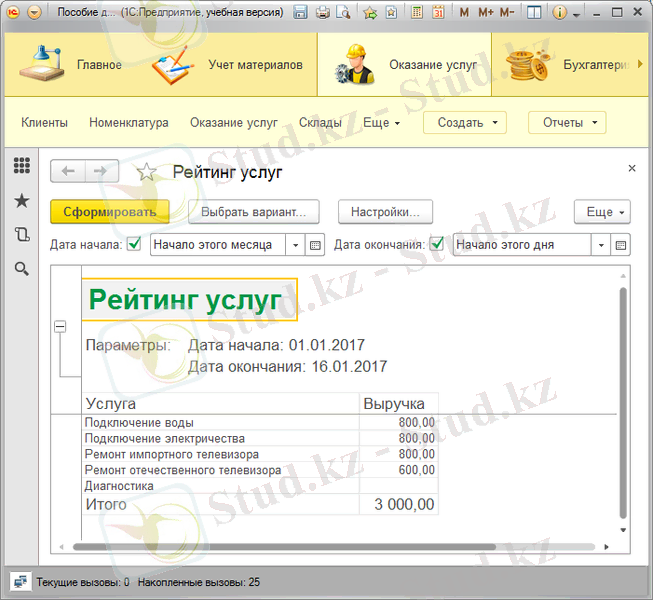Viewport: 653px width, 600px height.
Task: Click the Save diskette icon in title bar
Action: tap(299, 12)
